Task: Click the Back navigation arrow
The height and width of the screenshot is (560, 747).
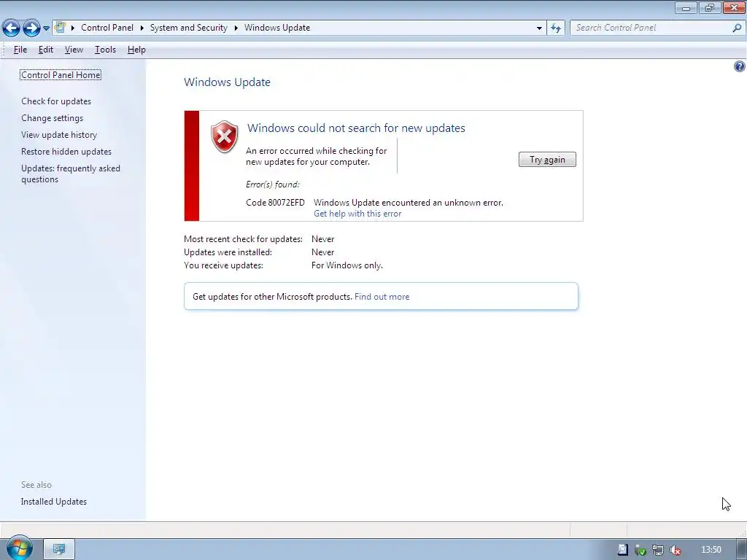Action: [12, 28]
